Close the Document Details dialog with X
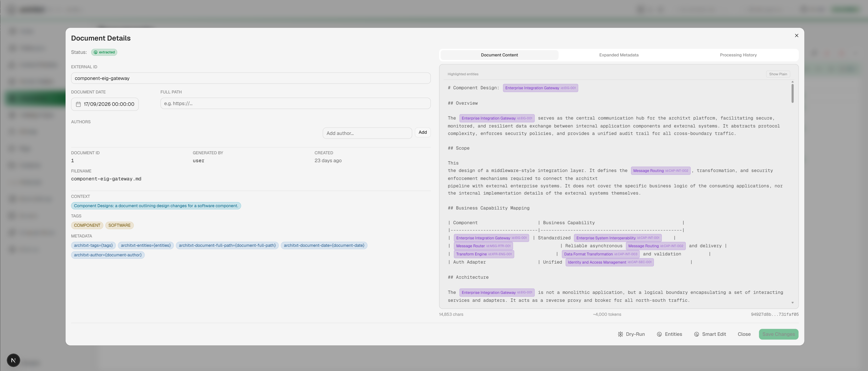 click(x=796, y=35)
